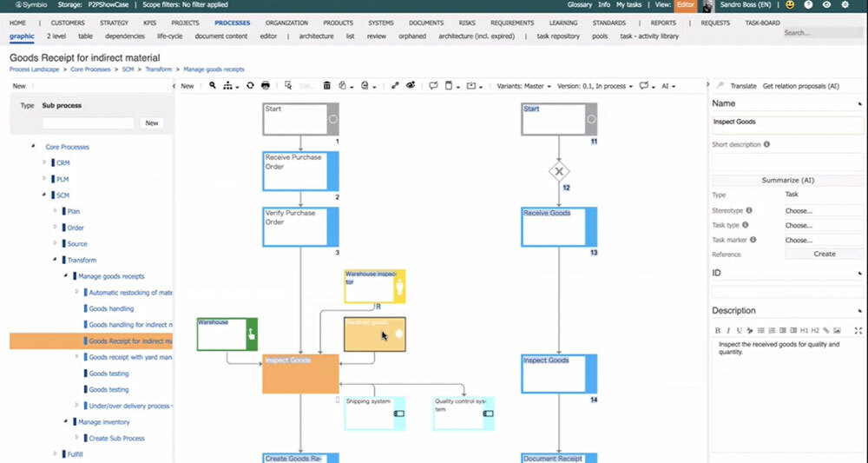Open the hierarchy layout icon dropdown

[231, 86]
